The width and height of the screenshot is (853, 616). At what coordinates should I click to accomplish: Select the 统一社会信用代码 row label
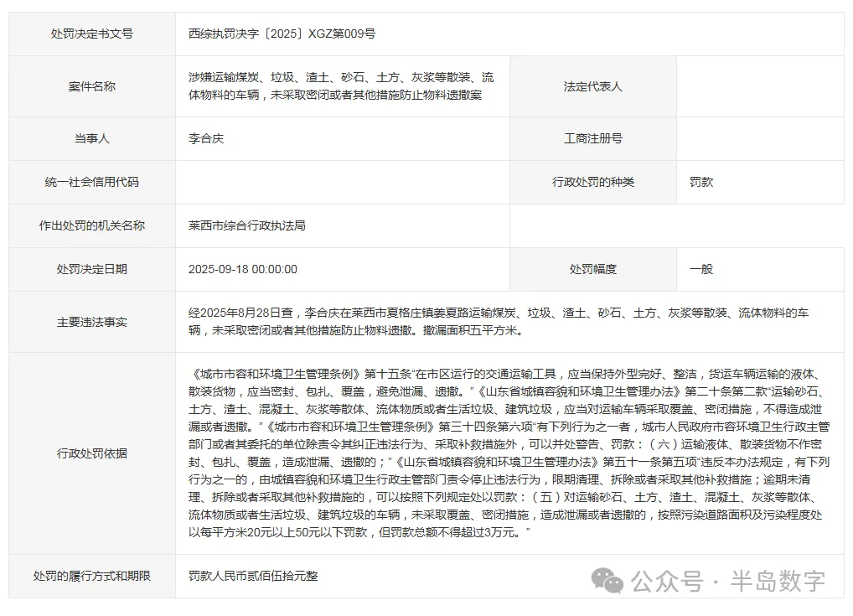click(91, 182)
